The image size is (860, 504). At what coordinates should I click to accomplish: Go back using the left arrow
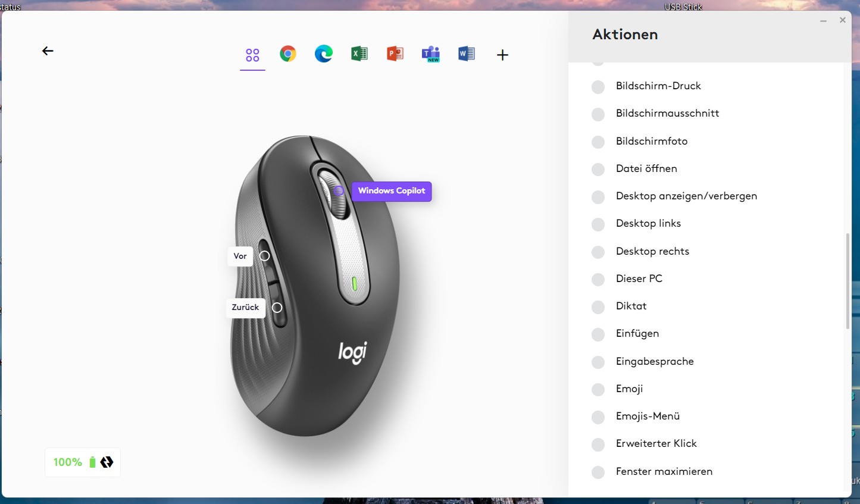coord(48,51)
